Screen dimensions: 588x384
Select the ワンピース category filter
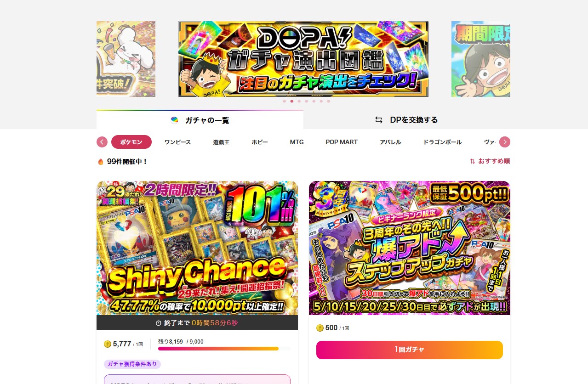(x=177, y=142)
